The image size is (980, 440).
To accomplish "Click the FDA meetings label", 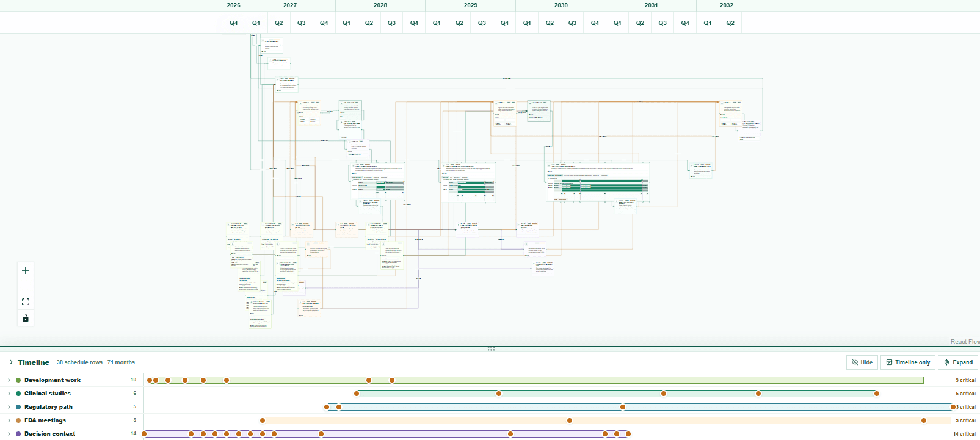I will [x=45, y=420].
